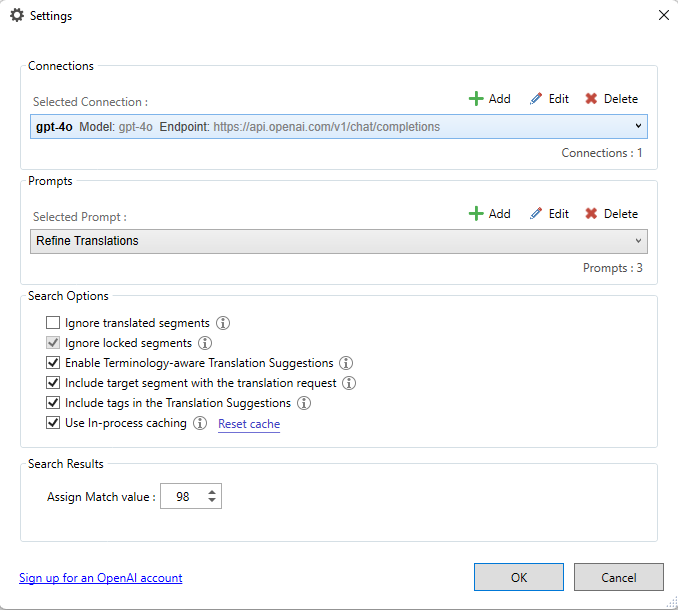Show info for Include target segment option
Screen dimensions: 678x610
coord(349,383)
